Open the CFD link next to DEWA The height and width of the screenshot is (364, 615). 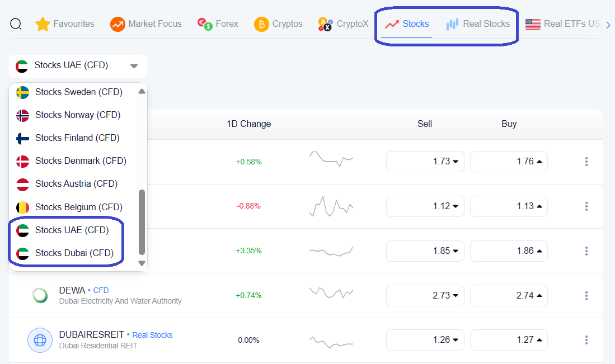(x=101, y=290)
